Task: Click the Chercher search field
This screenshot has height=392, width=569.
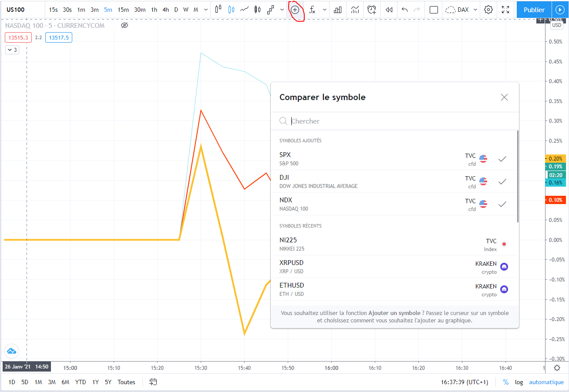Action: click(395, 121)
